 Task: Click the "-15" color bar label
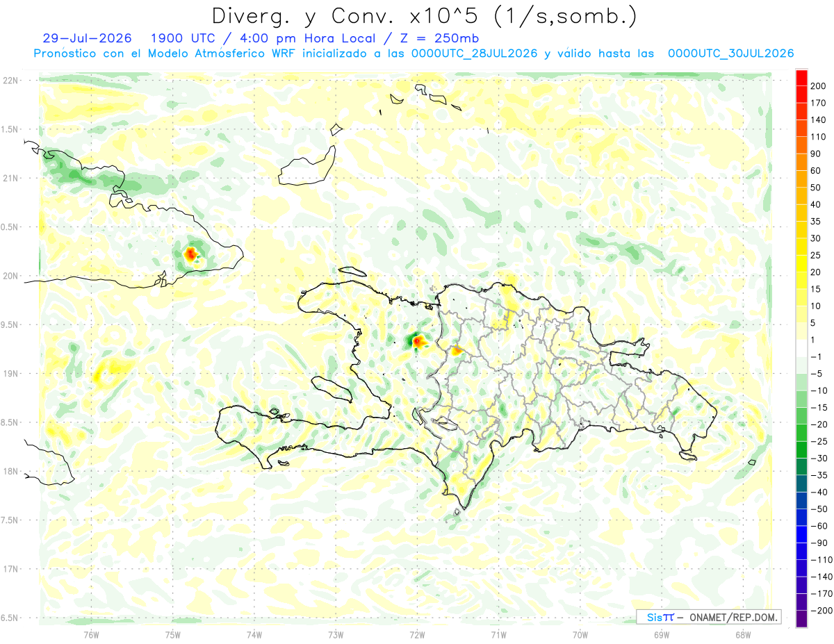coord(818,407)
